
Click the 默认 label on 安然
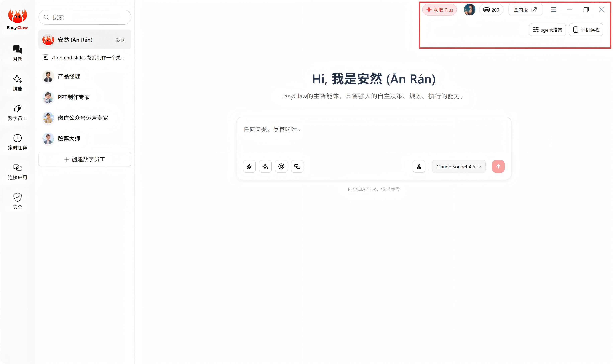tap(120, 40)
